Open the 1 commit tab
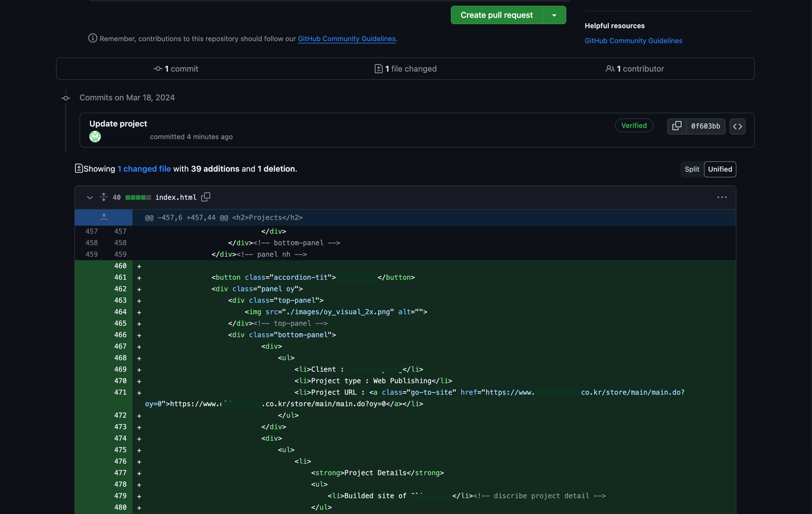812x514 pixels. tap(176, 69)
